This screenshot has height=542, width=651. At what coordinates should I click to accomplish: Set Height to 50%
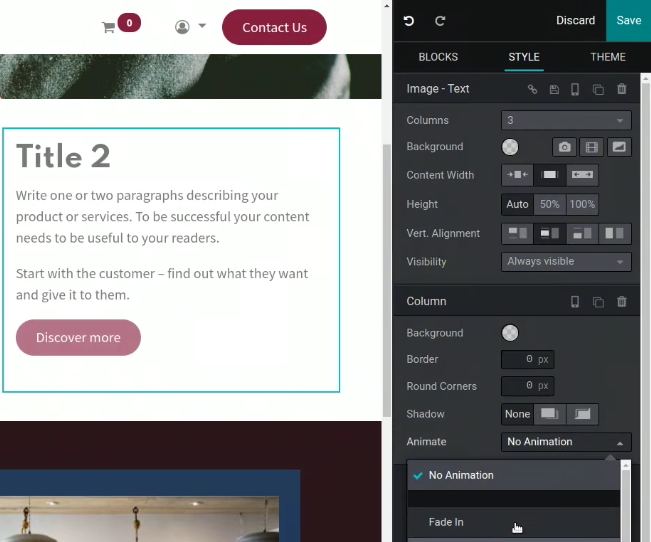(x=550, y=204)
